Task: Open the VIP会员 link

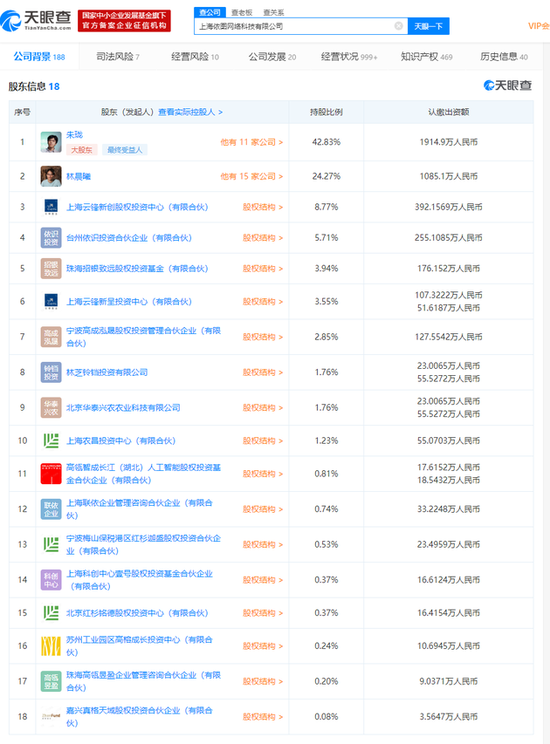Action: pos(539,26)
